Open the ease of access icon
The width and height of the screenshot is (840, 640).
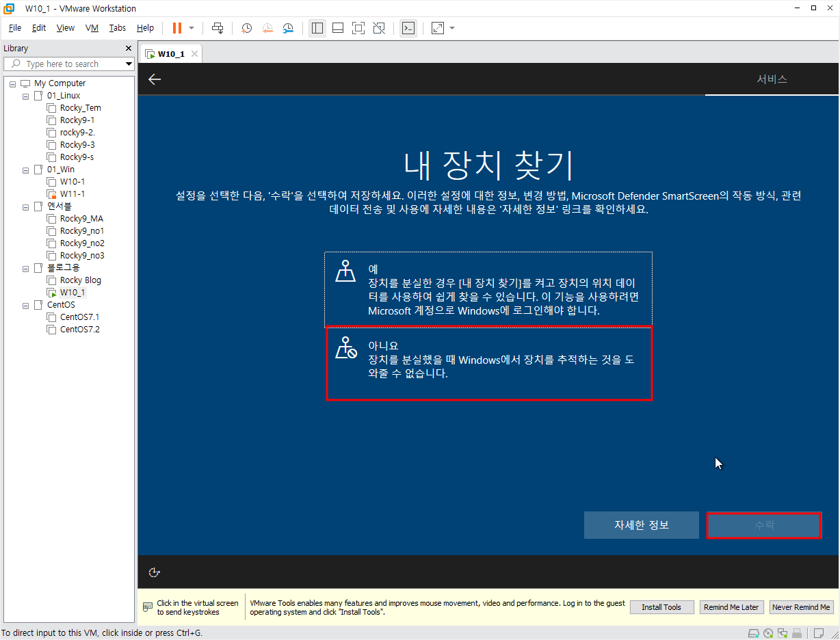(x=155, y=572)
